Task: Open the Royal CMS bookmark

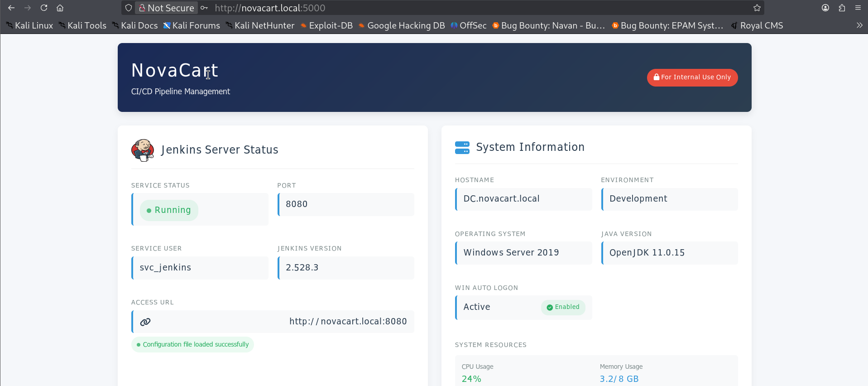Action: [x=757, y=25]
